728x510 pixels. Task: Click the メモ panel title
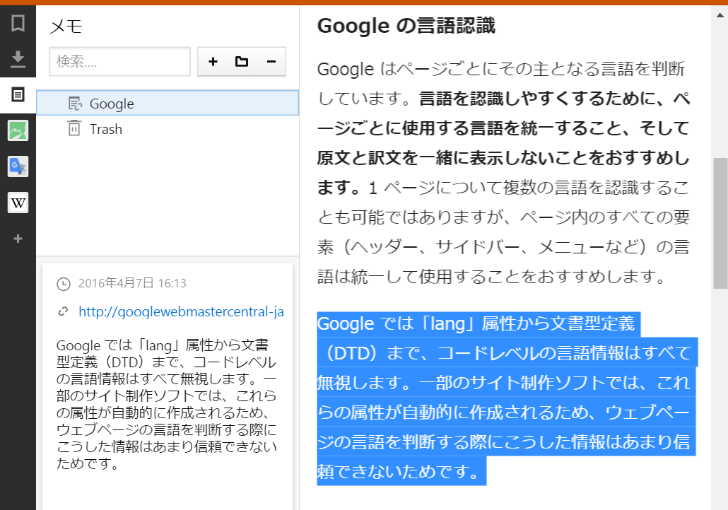click(66, 26)
